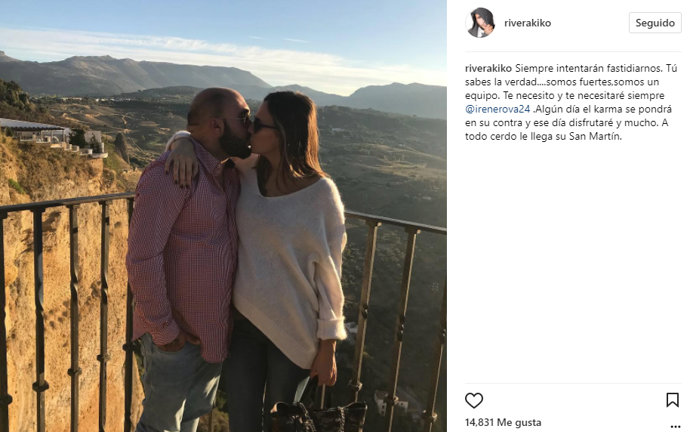Viewport: 690px width, 432px height.
Task: View the 14,831 Me gusta likes list
Action: click(503, 422)
